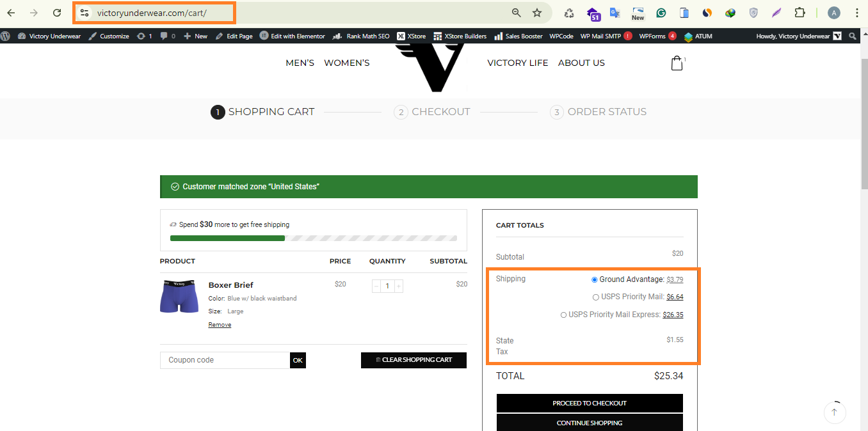Open the orange and navy circle extension
This screenshot has width=868, height=431.
click(707, 13)
